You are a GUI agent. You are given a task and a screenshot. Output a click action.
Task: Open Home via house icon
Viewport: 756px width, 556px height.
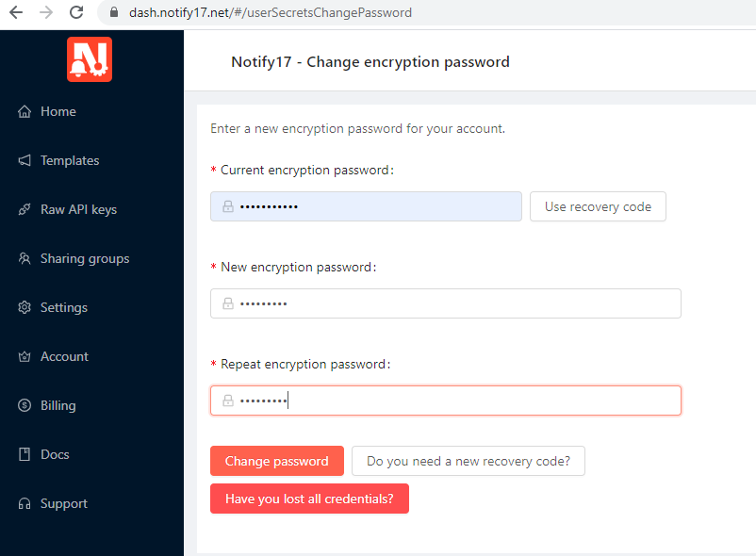click(x=25, y=111)
